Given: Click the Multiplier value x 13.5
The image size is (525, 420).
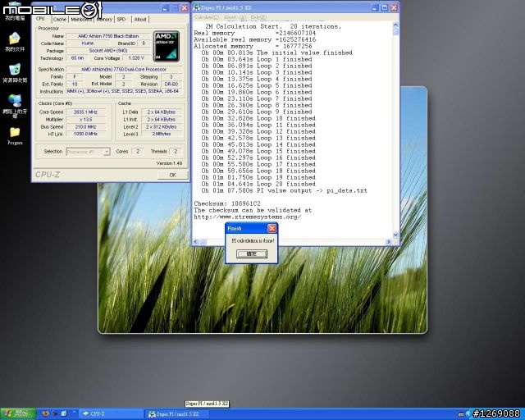Looking at the screenshot, I should click(85, 119).
